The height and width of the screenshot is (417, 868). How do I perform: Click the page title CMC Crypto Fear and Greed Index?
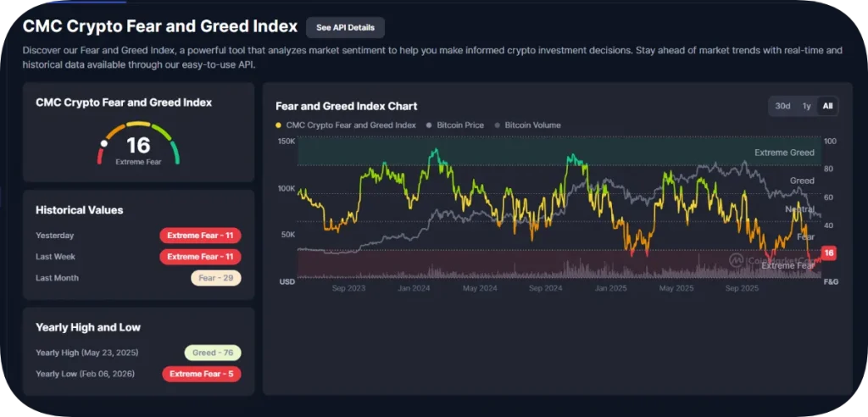(160, 26)
